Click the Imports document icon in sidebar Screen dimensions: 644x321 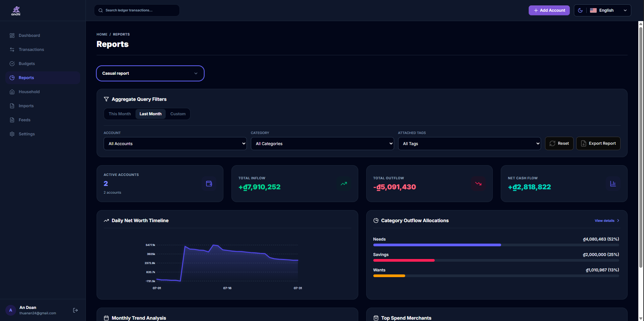(12, 106)
